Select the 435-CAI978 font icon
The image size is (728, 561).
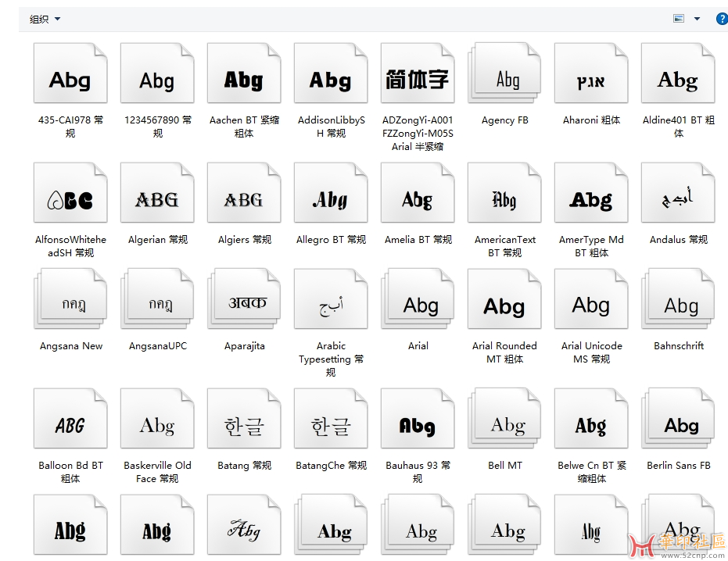(x=70, y=73)
